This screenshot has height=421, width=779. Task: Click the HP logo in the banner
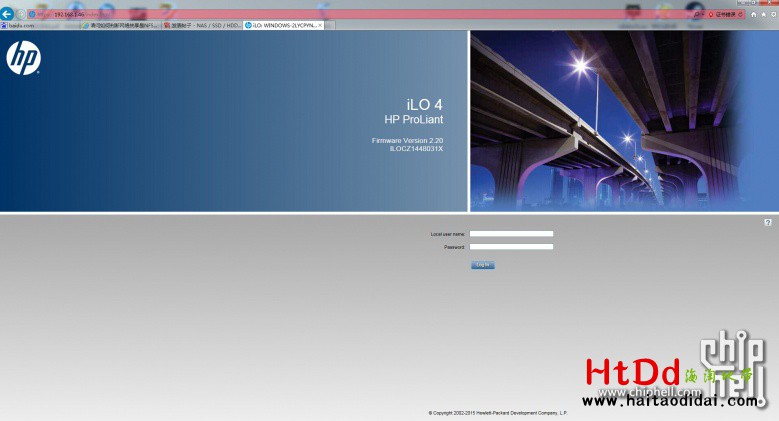point(23,58)
